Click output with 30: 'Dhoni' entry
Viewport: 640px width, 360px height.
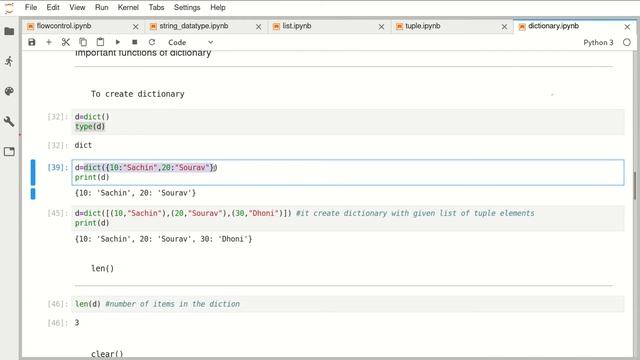[163, 239]
